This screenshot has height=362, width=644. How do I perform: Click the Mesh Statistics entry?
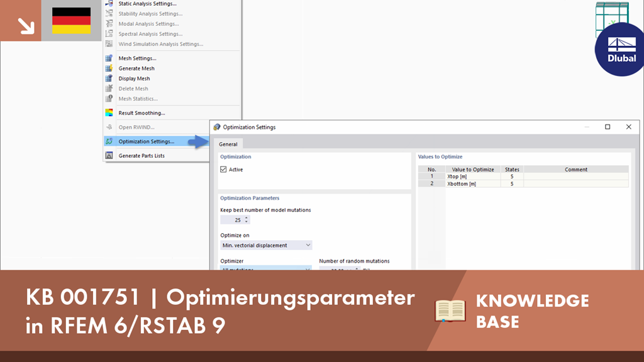coord(138,99)
